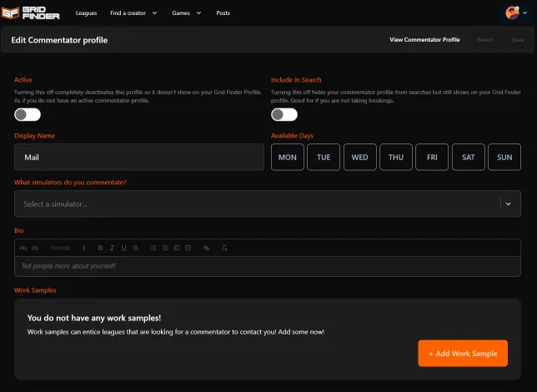Insert a link in Bio editor

click(207, 248)
